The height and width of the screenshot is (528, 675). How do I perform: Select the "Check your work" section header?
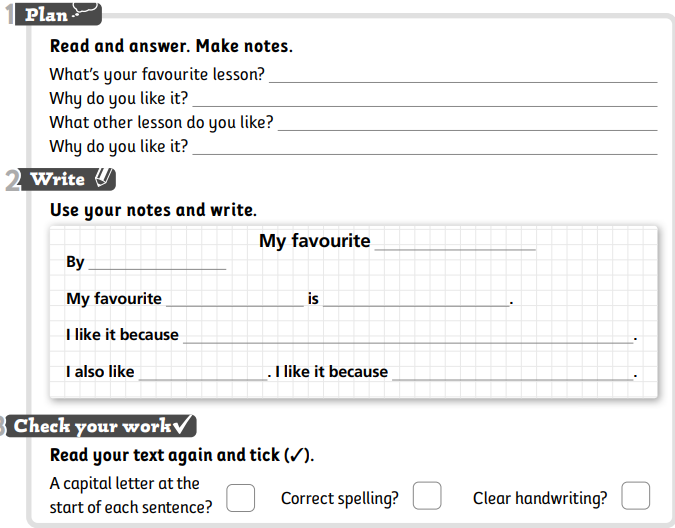point(92,426)
